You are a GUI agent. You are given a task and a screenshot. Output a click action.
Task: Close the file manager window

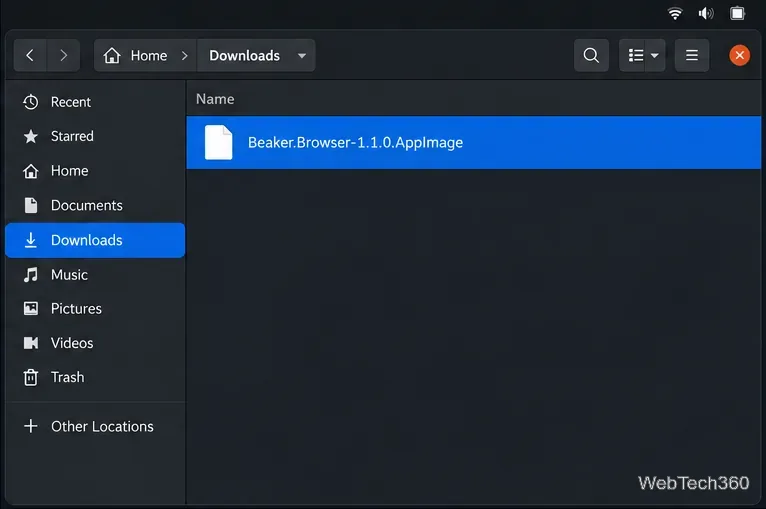(x=740, y=55)
